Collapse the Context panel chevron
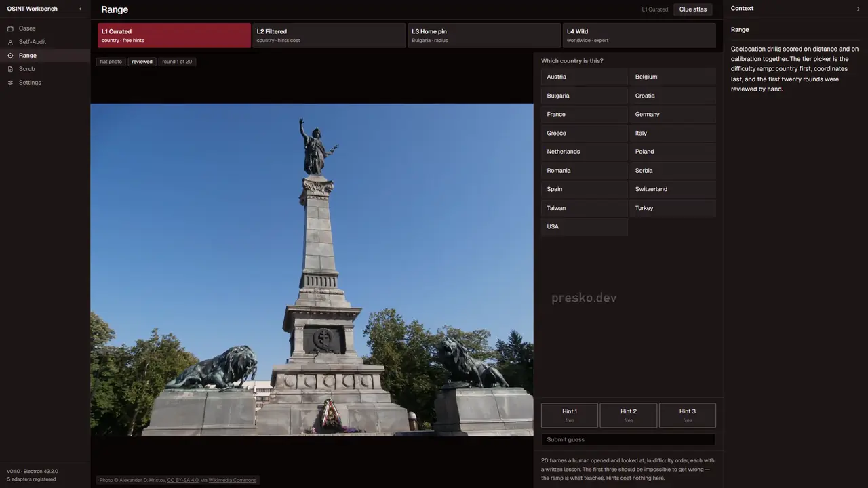 tap(859, 9)
